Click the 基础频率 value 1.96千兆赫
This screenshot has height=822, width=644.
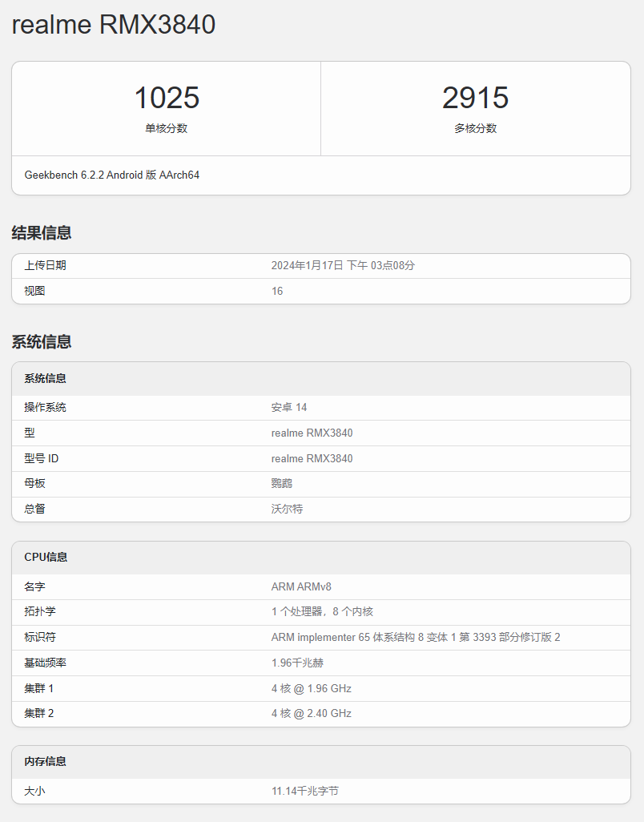(x=297, y=663)
